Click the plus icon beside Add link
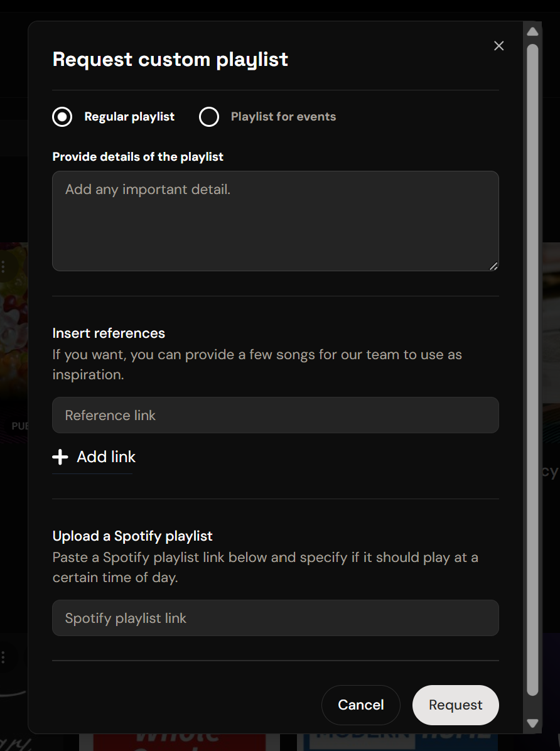560x751 pixels. click(x=60, y=457)
